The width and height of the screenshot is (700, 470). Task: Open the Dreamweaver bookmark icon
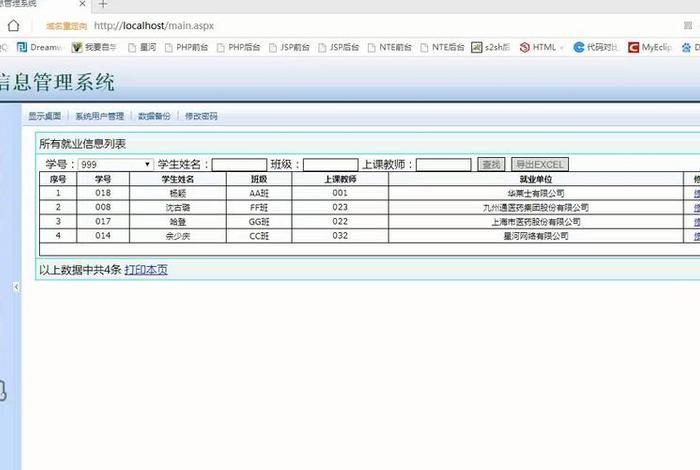coord(22,47)
